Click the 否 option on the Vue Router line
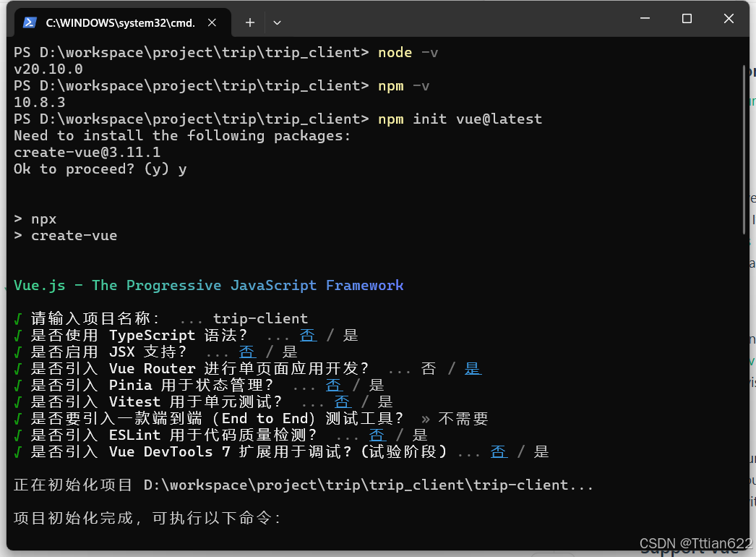Screen dimensions: 756x557 428,369
